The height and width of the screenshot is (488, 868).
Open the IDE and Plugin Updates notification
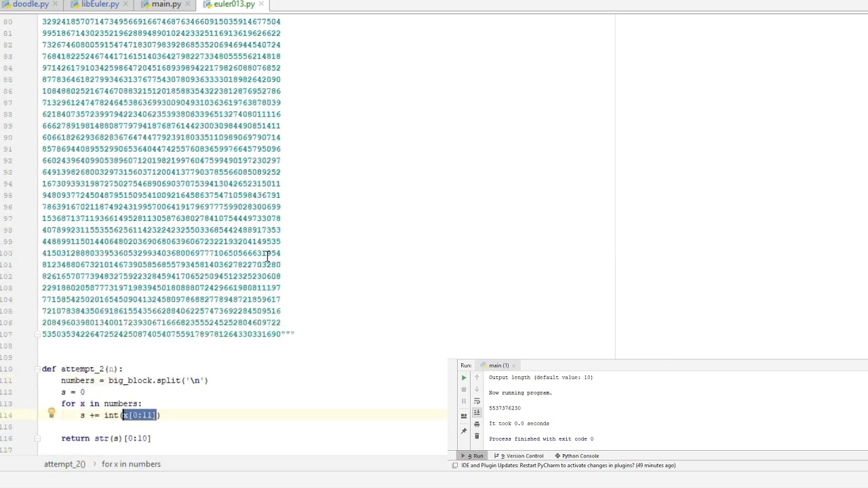pos(568,466)
